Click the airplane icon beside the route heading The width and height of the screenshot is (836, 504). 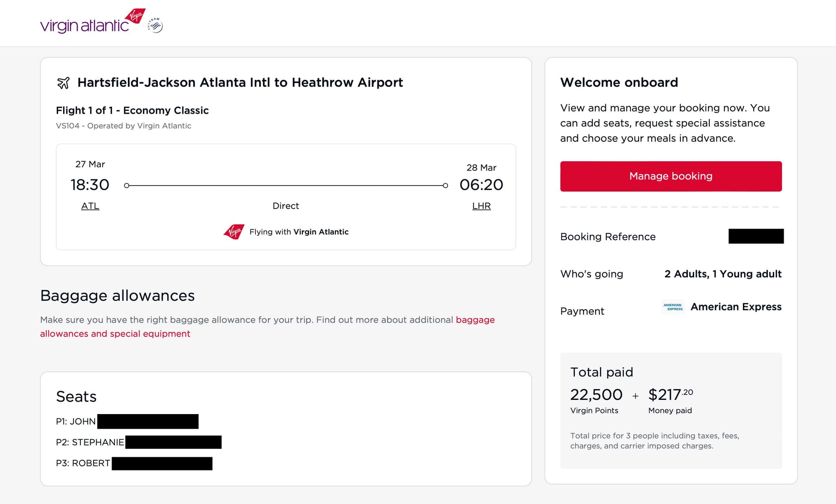pyautogui.click(x=64, y=82)
